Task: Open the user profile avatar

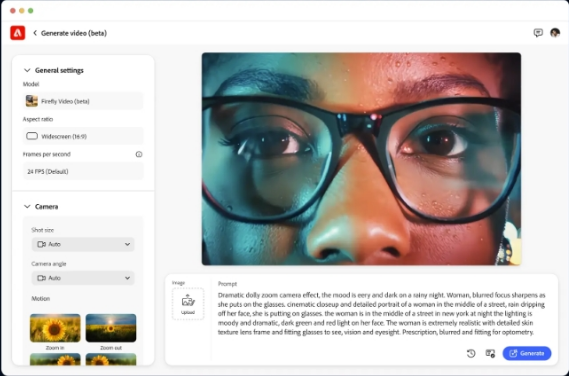Action: click(555, 33)
